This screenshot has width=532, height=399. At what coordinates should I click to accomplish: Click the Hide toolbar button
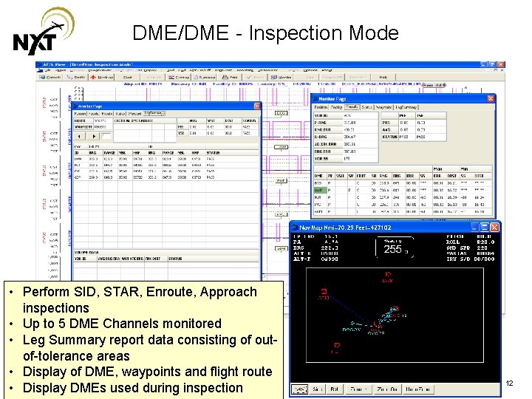383,78
